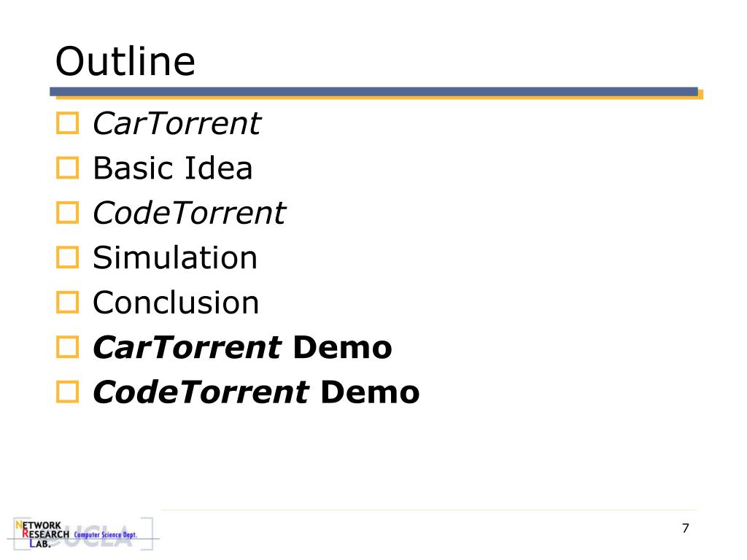The height and width of the screenshot is (560, 747).
Task: Click the square bullet beside italic 'CodeTorrent'
Action: 67,213
